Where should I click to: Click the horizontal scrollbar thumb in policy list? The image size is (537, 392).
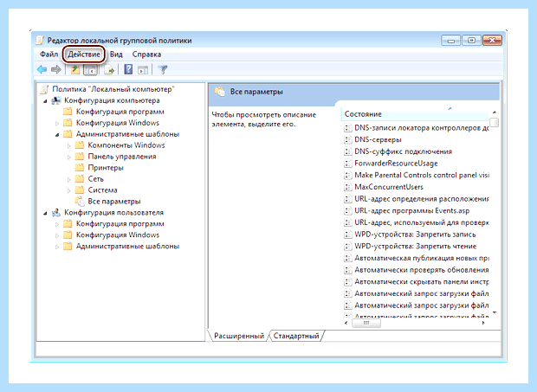point(366,323)
